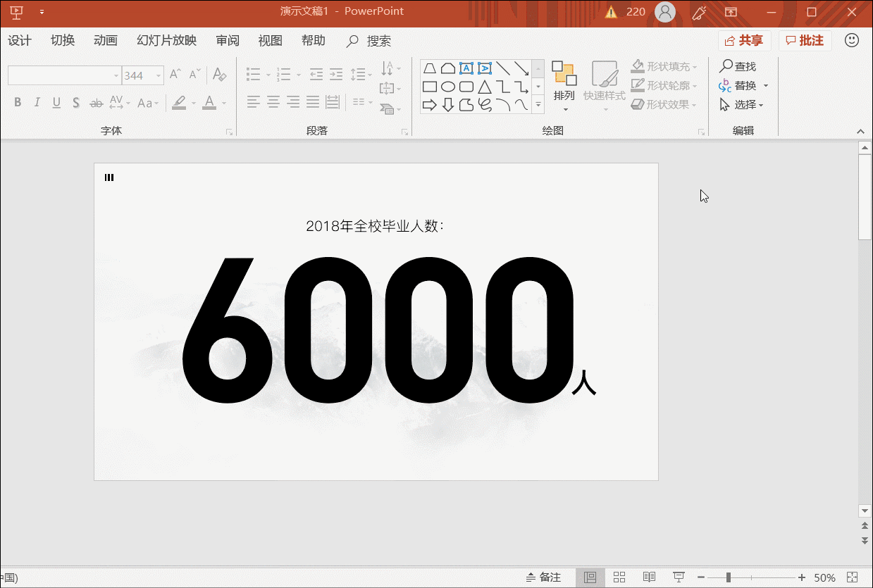
Task: Open the 动画 (Animations) tab
Action: 105,41
